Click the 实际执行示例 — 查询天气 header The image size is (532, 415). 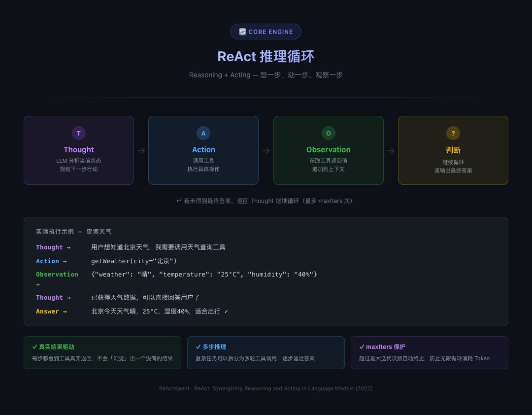coord(73,232)
